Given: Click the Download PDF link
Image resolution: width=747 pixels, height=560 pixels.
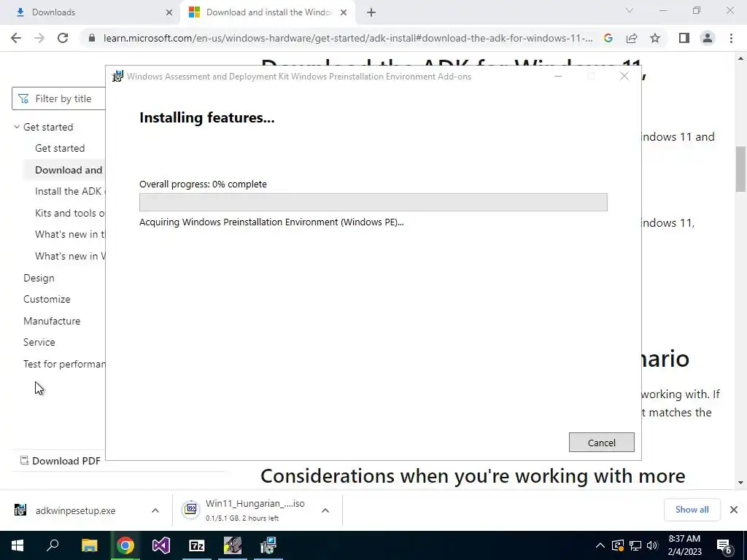Looking at the screenshot, I should click(61, 461).
